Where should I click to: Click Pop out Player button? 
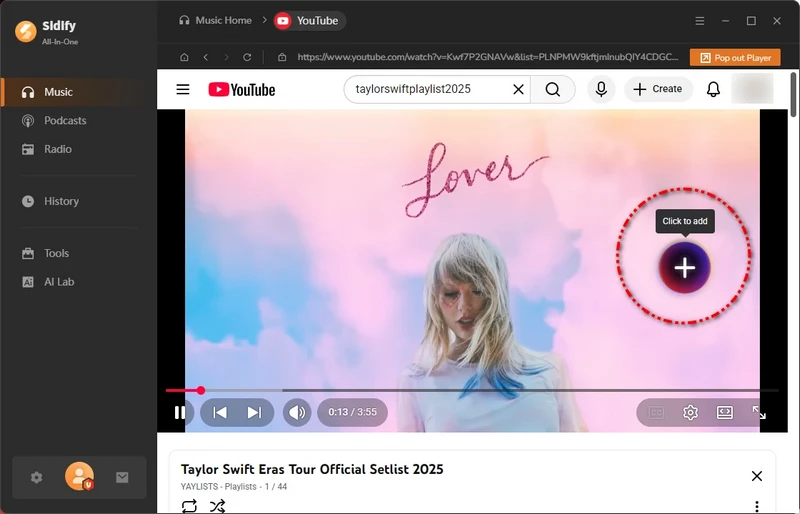[735, 58]
